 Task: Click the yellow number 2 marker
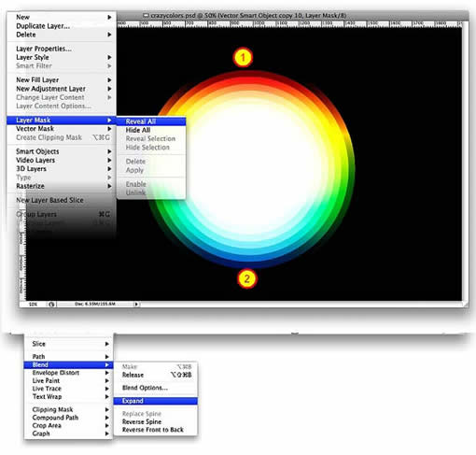pyautogui.click(x=246, y=278)
